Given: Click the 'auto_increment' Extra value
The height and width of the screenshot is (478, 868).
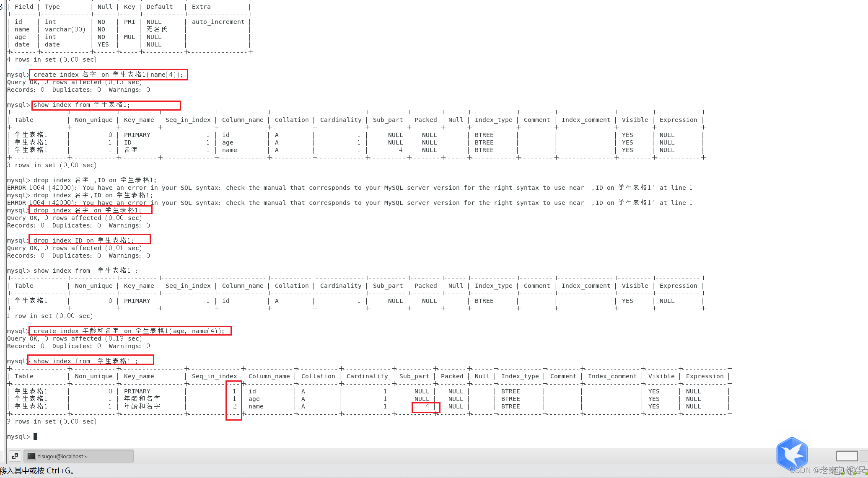Looking at the screenshot, I should tap(218, 22).
